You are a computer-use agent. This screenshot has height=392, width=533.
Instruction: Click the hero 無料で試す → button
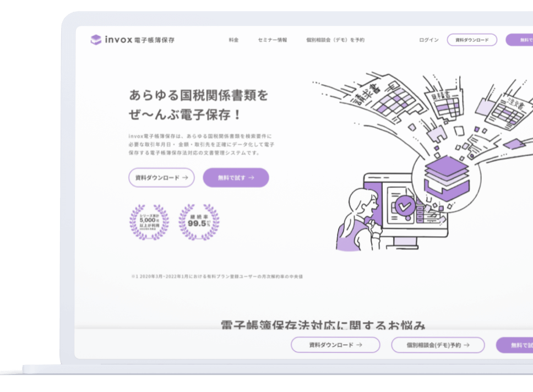[236, 177]
